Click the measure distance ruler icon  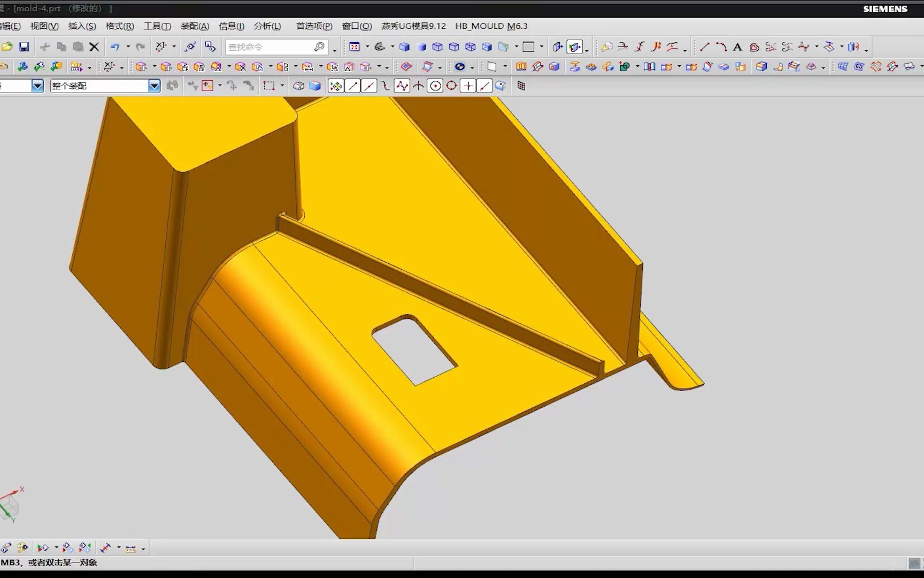[130, 548]
